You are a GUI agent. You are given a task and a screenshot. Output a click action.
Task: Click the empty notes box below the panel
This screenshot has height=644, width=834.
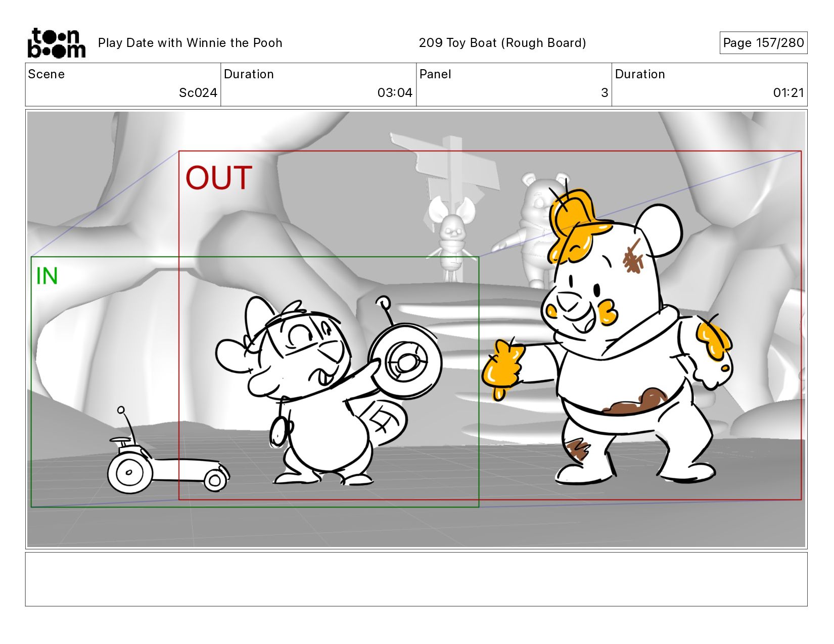[x=416, y=579]
